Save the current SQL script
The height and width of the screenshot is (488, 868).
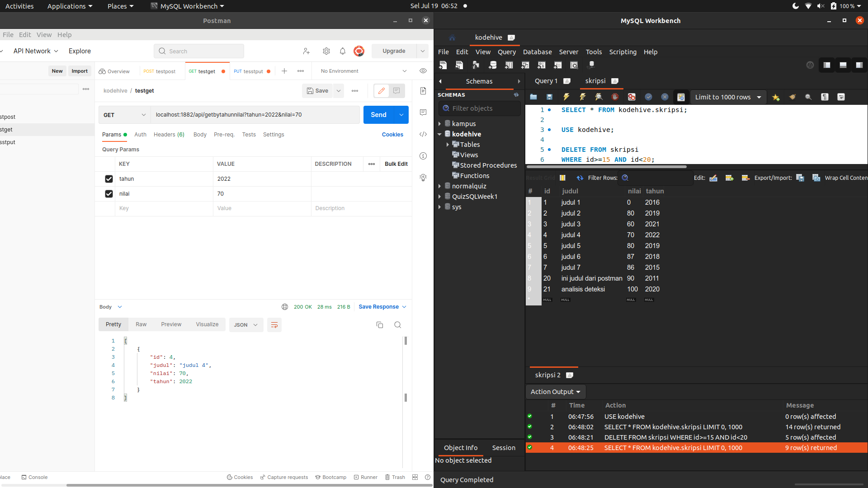tap(549, 97)
